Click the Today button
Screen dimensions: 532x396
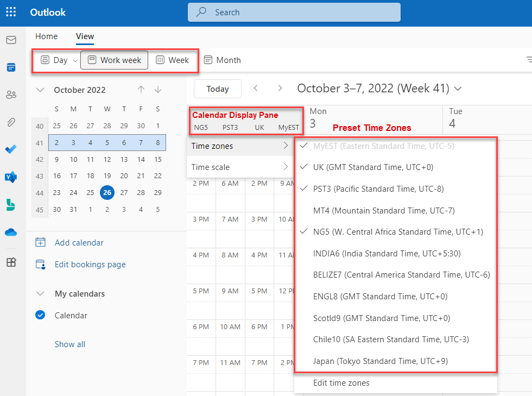click(218, 89)
